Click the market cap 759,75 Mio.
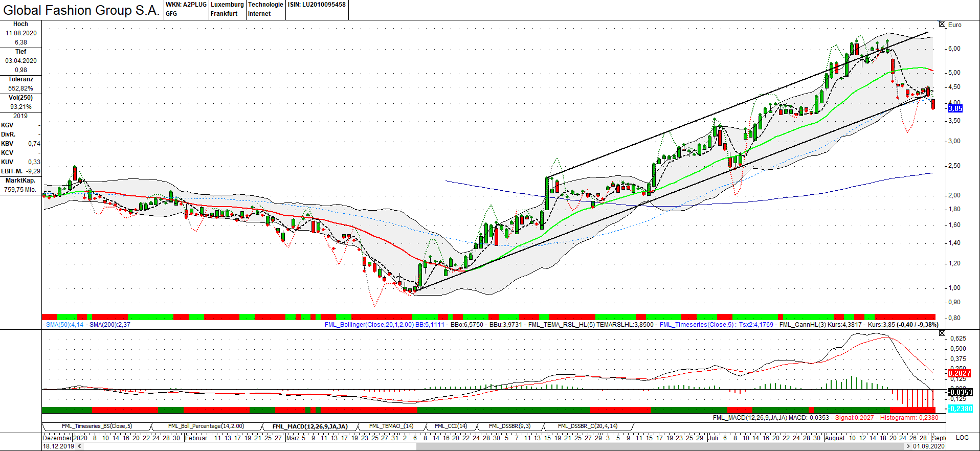This screenshot has height=451, width=980. tap(20, 190)
